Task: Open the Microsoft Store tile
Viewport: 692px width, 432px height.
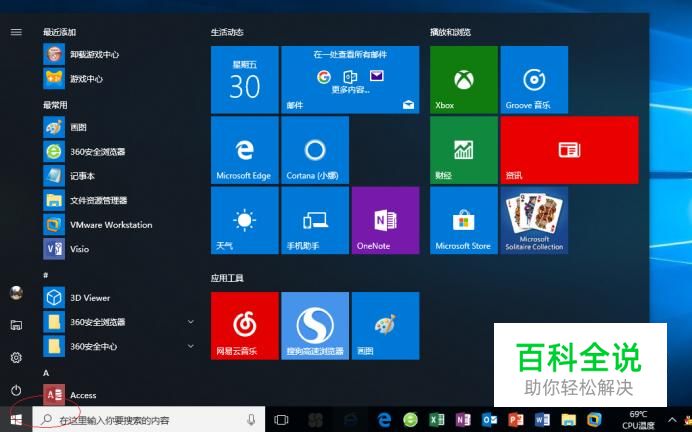Action: click(464, 220)
